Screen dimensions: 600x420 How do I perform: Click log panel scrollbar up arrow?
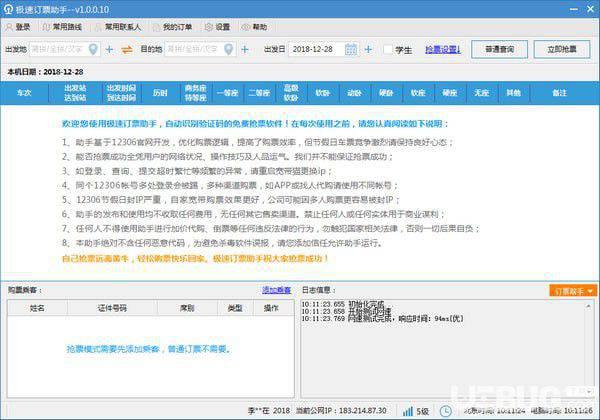coord(589,306)
